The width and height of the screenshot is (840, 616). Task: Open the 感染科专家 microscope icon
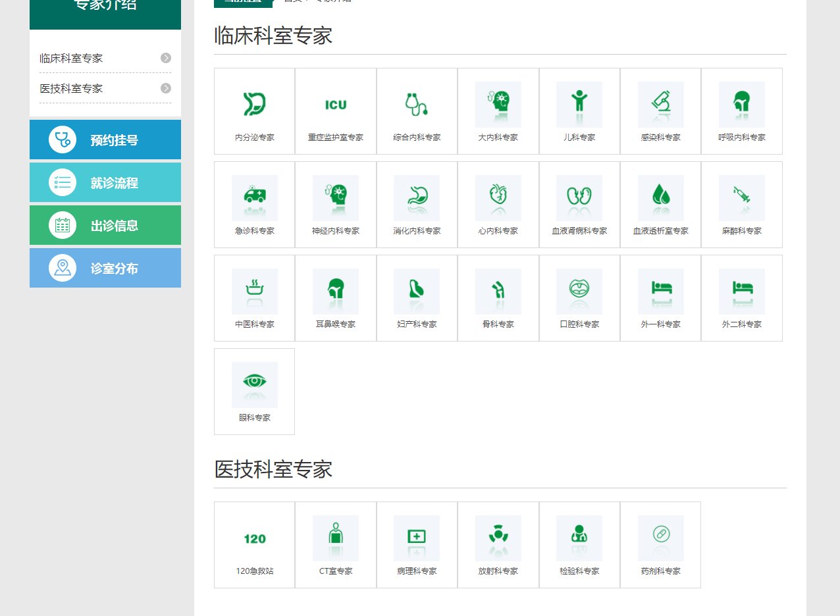[661, 104]
